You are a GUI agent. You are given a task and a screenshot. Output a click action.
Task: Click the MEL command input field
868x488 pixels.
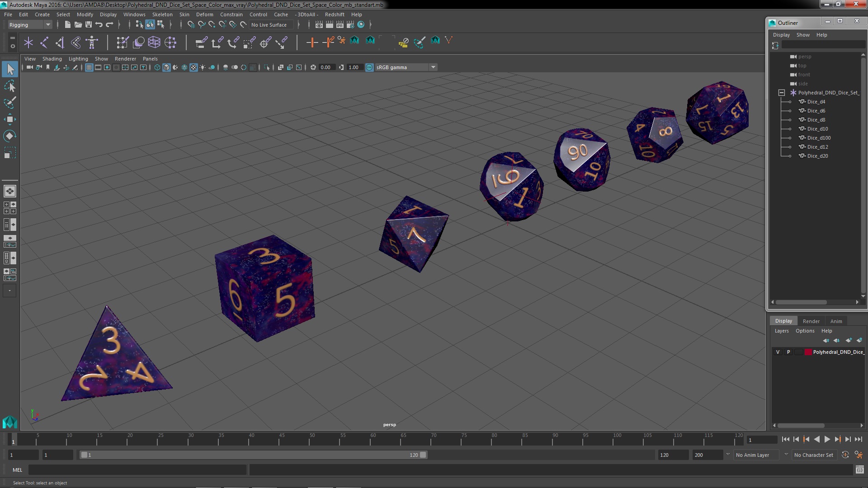click(137, 470)
